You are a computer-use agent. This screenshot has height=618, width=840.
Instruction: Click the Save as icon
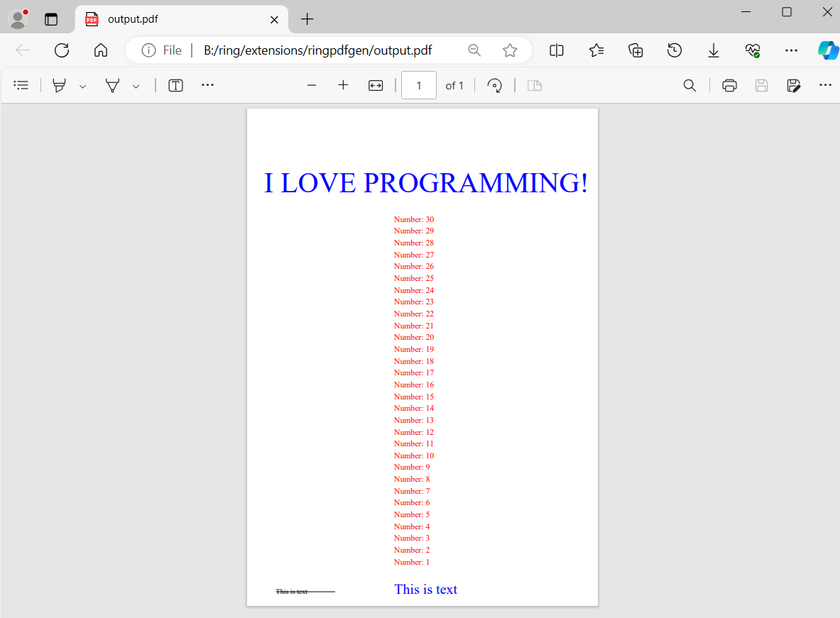(x=794, y=86)
